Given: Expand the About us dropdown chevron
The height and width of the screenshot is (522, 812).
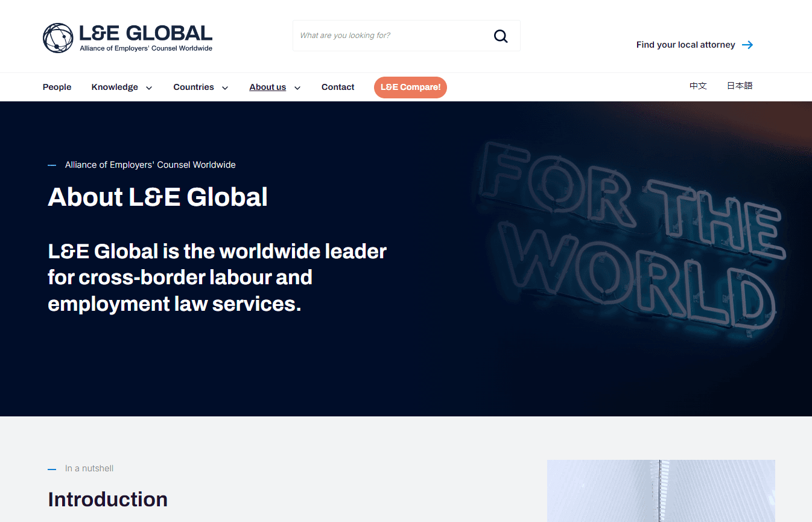Looking at the screenshot, I should click(297, 88).
